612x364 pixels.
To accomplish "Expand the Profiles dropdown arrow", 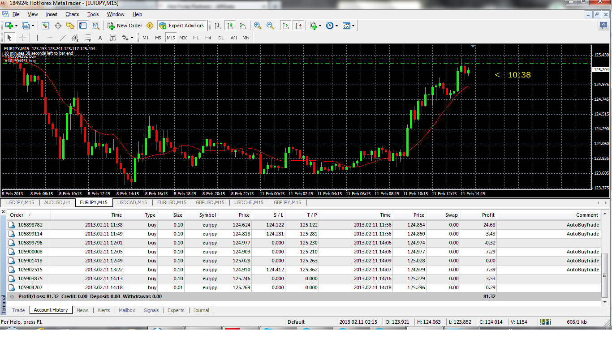I will coord(33,26).
